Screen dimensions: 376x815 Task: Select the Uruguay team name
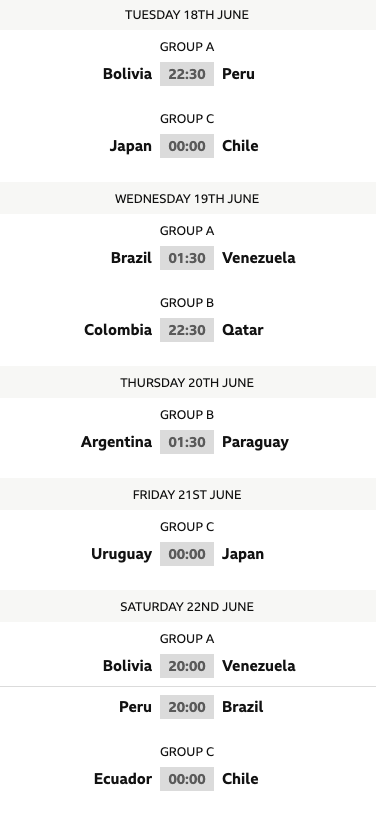[122, 555]
